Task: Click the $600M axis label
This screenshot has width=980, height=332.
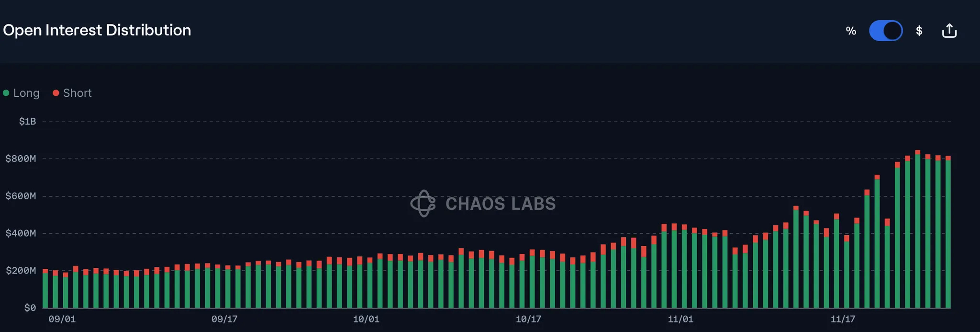Action: pyautogui.click(x=21, y=196)
